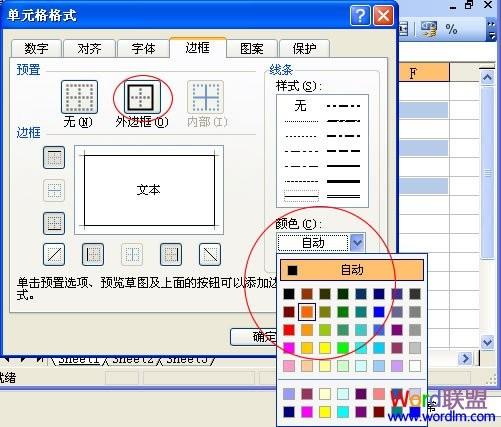Viewport: 501px width, 427px height.
Task: Collapse the color (颜色) dropdown arrow
Action: click(357, 242)
